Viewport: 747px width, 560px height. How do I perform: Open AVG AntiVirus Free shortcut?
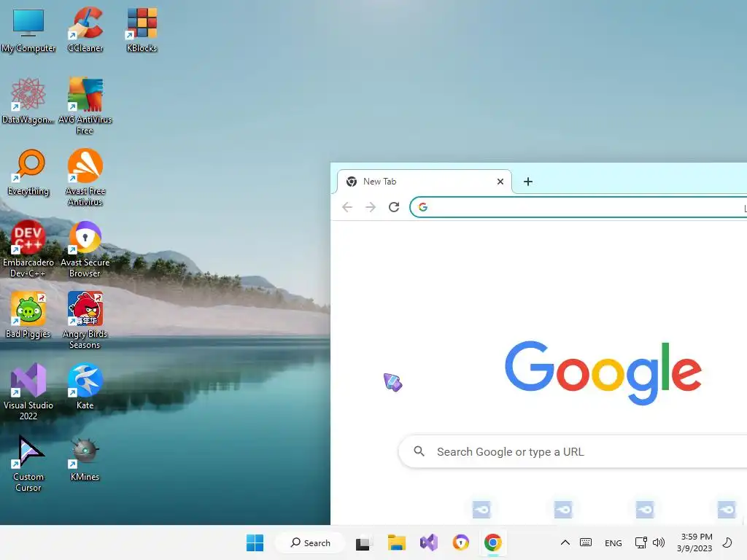[x=85, y=106]
